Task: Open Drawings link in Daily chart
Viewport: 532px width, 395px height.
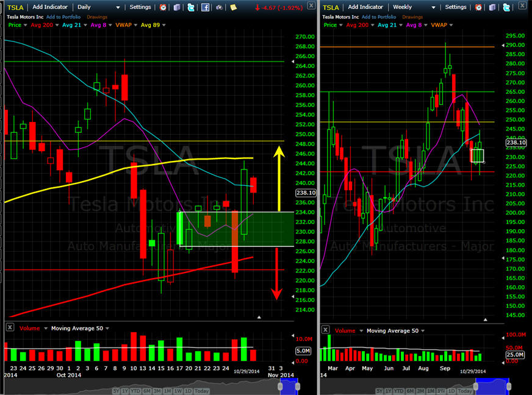Action: [97, 17]
